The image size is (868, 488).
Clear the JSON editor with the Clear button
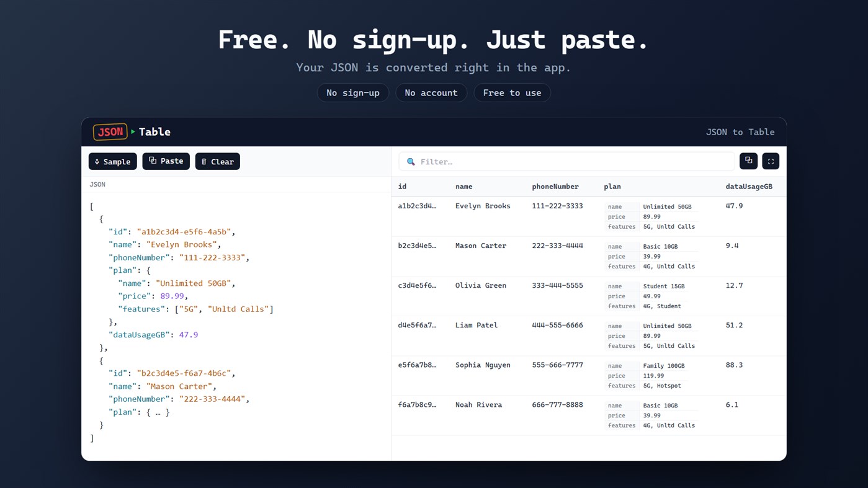click(x=218, y=161)
